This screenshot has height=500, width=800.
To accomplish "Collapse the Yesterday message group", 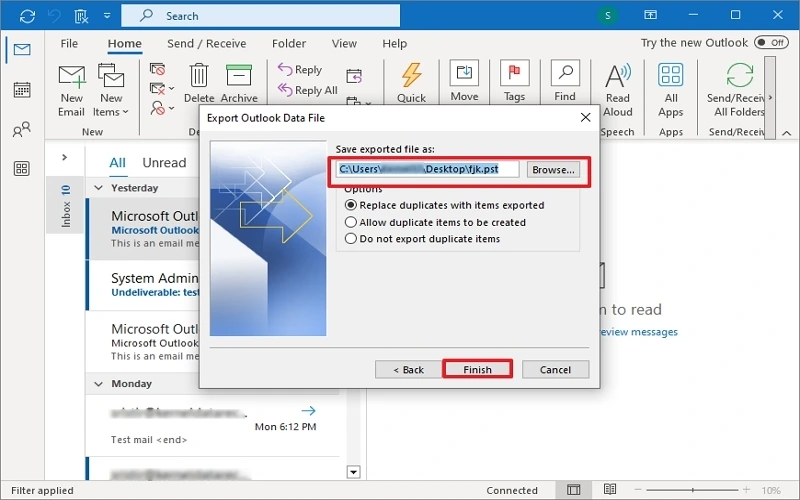I will 99,188.
